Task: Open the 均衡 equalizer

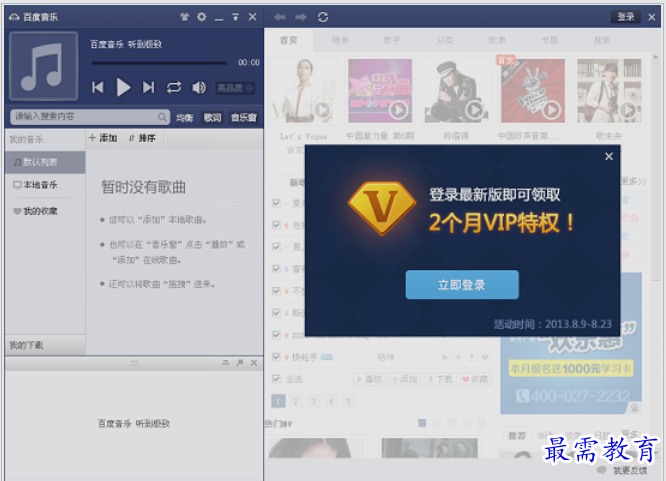Action: click(x=184, y=118)
